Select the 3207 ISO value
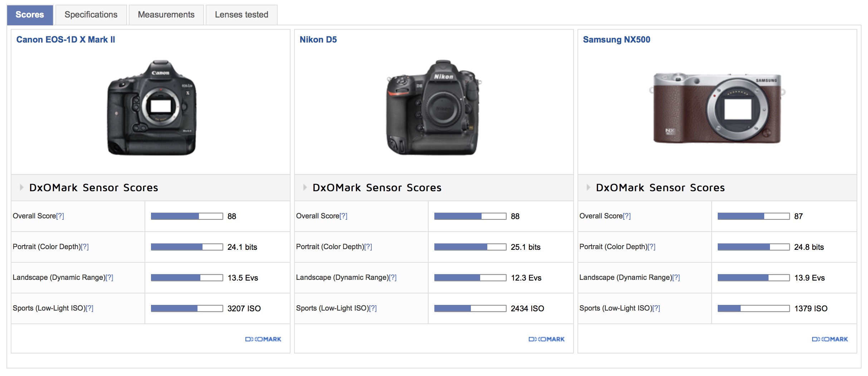The width and height of the screenshot is (868, 376). click(x=244, y=308)
